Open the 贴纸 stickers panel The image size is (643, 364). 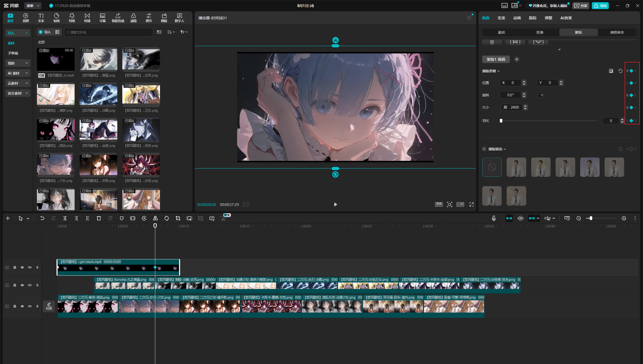[x=57, y=18]
